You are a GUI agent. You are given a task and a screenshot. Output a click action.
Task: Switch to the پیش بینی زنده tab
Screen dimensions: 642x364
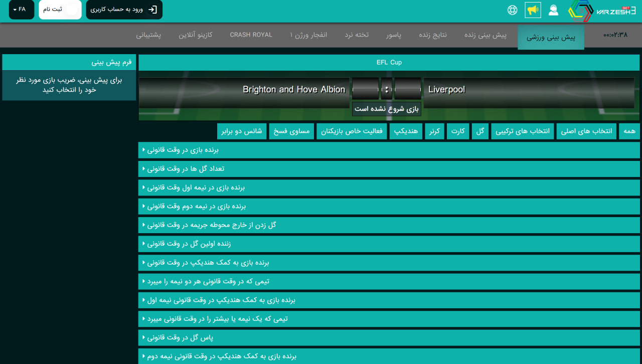click(x=485, y=35)
